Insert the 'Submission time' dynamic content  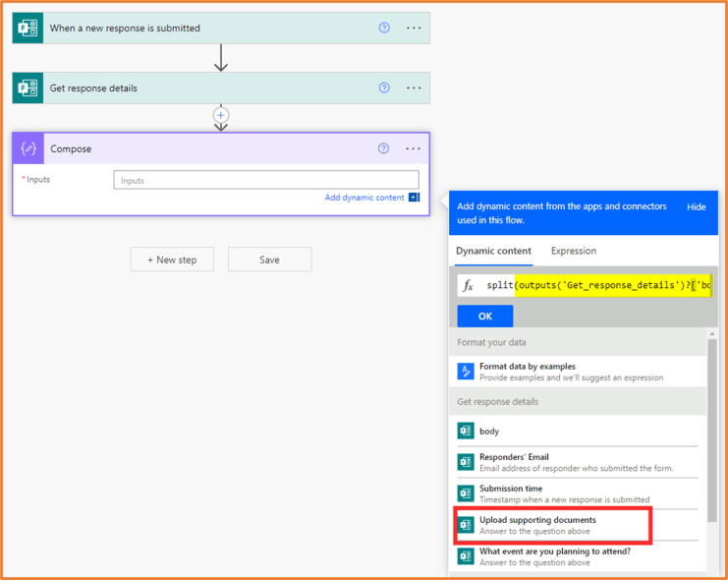(x=578, y=493)
